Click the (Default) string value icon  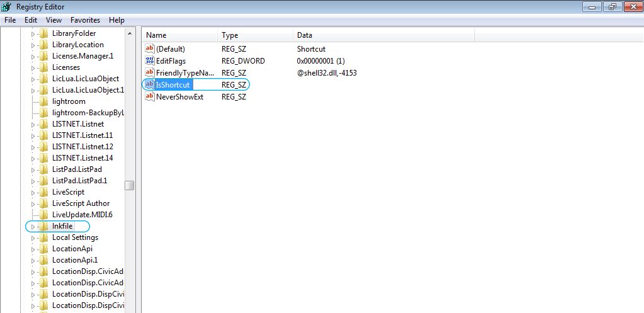[150, 49]
